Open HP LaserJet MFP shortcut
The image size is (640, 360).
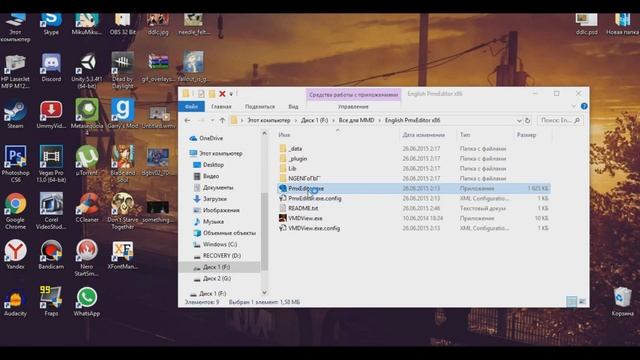(x=16, y=71)
